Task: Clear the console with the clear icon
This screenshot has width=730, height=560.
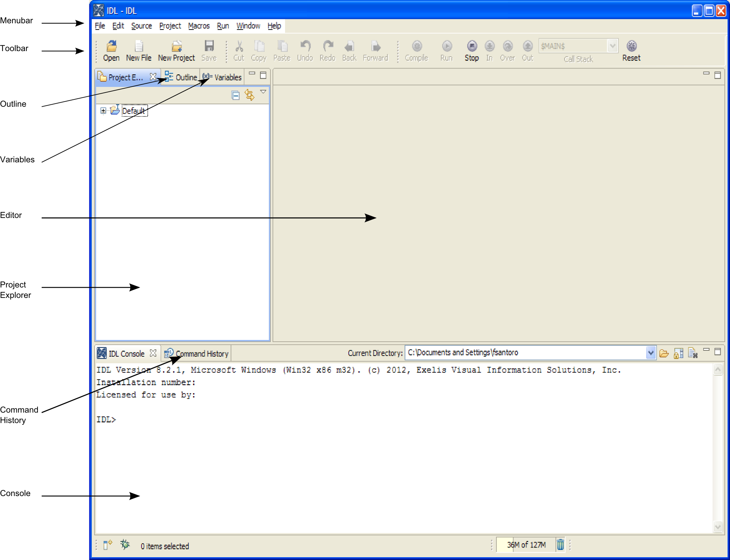Action: [x=693, y=353]
